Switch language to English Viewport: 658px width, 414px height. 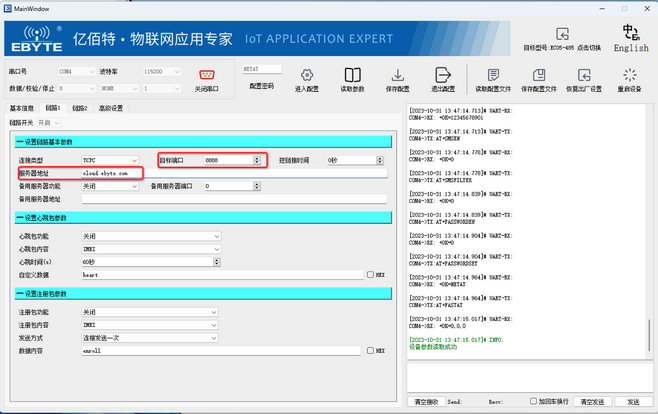click(x=631, y=39)
